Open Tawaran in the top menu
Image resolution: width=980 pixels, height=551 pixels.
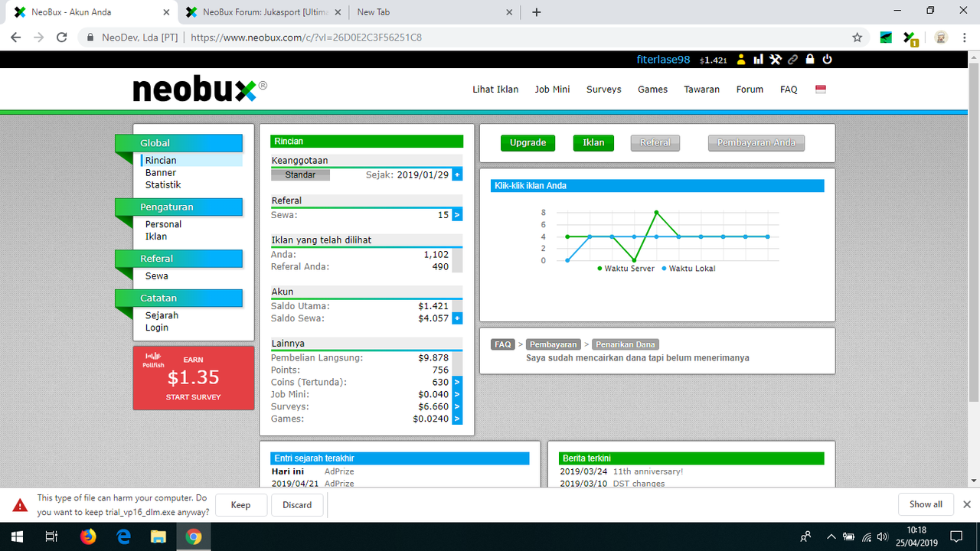[702, 90]
